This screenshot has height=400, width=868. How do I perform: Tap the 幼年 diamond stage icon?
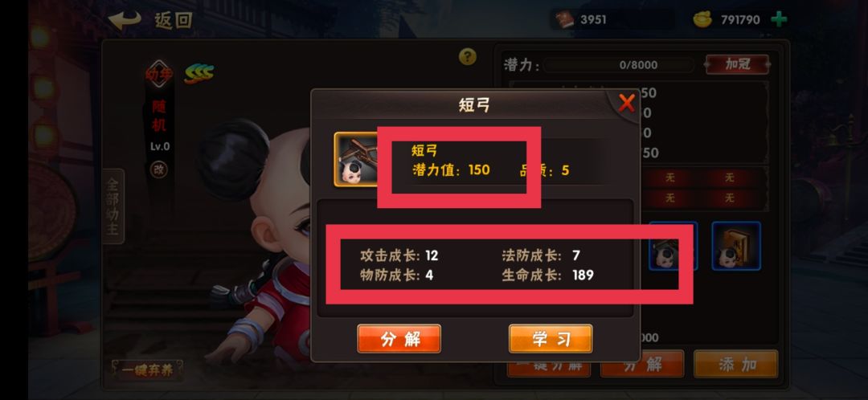pyautogui.click(x=159, y=74)
